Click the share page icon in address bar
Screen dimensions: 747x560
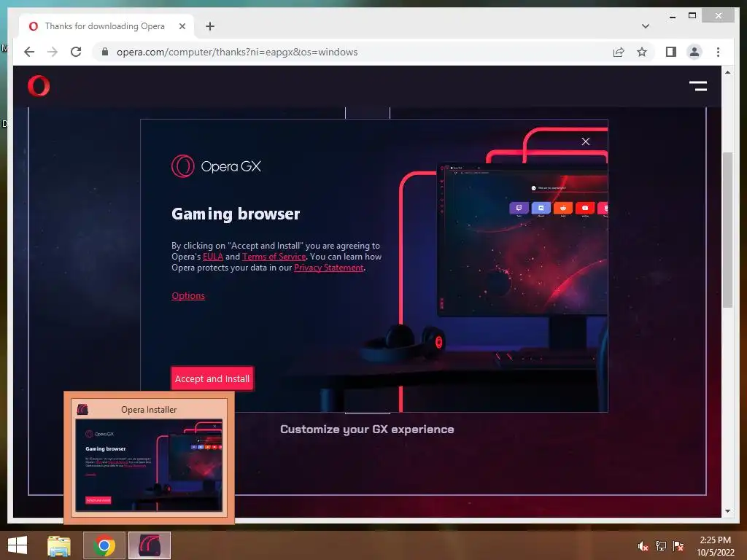pos(619,52)
